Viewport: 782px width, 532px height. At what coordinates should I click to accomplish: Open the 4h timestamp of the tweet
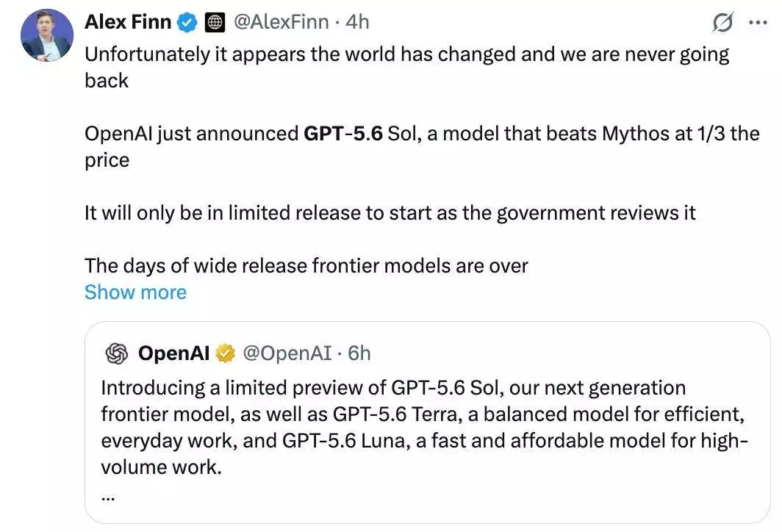pos(358,22)
